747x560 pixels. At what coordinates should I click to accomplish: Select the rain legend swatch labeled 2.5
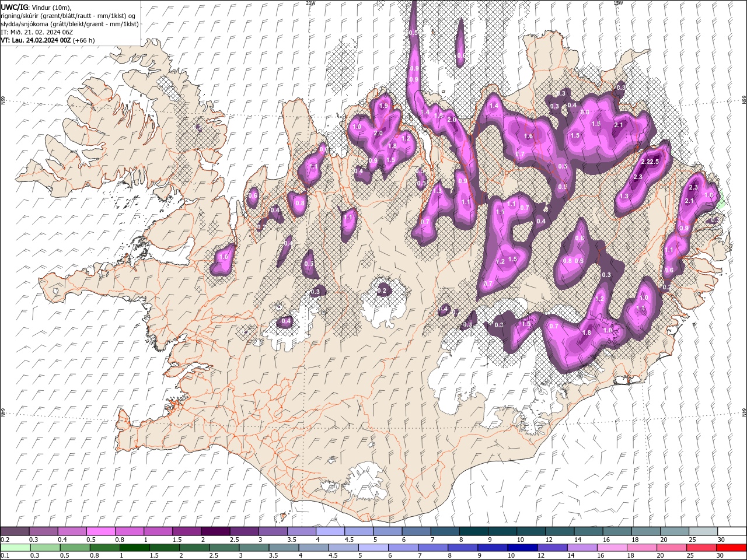coord(224,548)
